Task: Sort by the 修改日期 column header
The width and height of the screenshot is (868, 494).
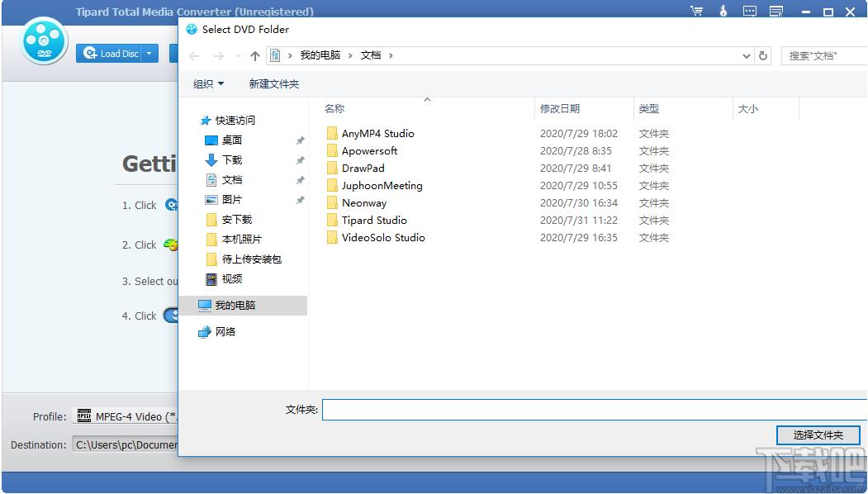Action: pos(560,109)
